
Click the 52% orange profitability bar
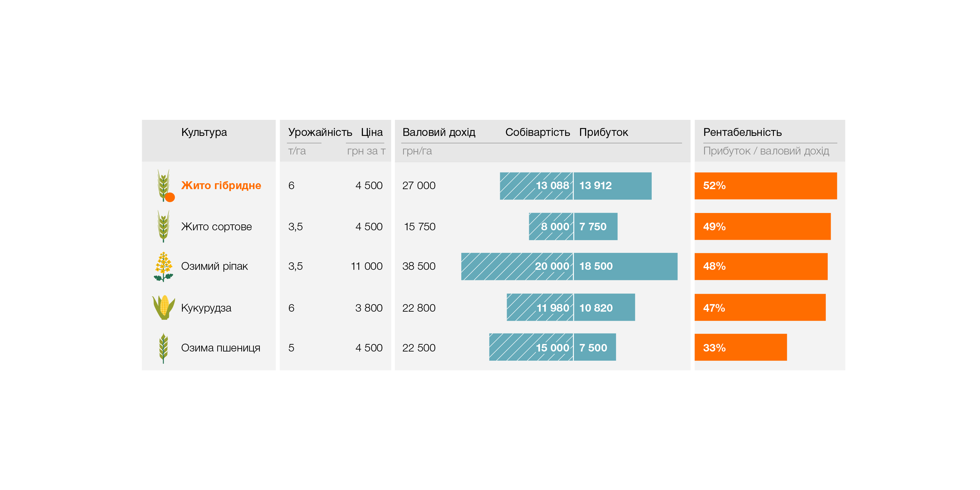765,186
